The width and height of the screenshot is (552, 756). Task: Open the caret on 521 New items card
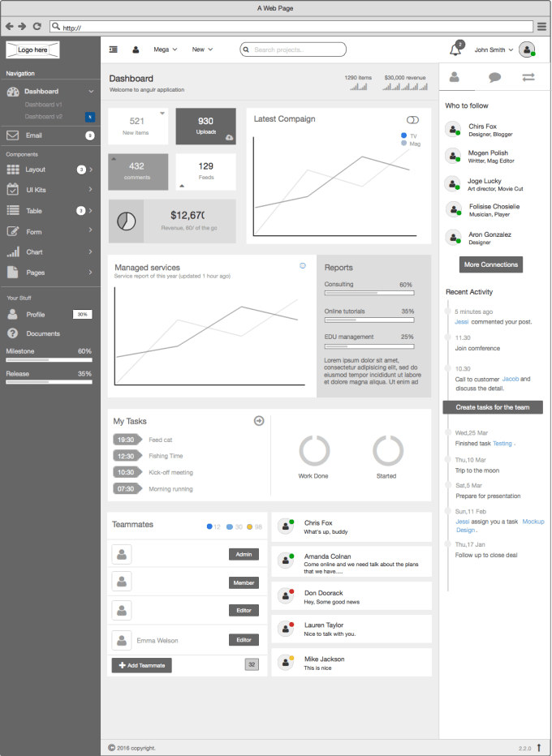coord(162,114)
